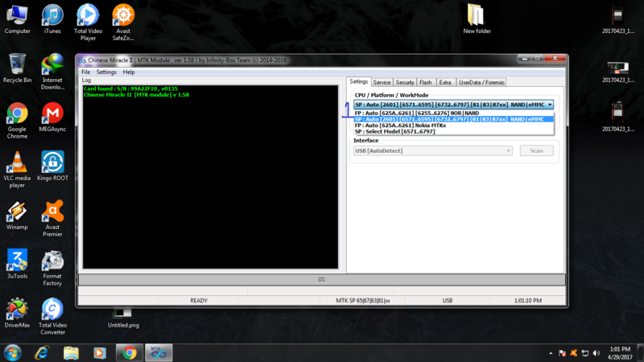Select SP : Select Model [6571..6797] option
Screen dimensions: 644x362
pyautogui.click(x=394, y=131)
